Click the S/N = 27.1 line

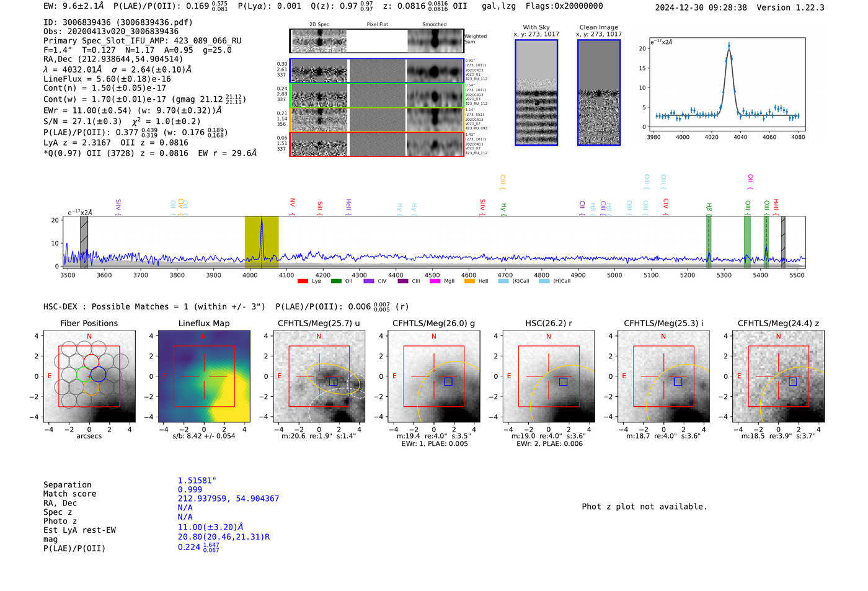[122, 121]
